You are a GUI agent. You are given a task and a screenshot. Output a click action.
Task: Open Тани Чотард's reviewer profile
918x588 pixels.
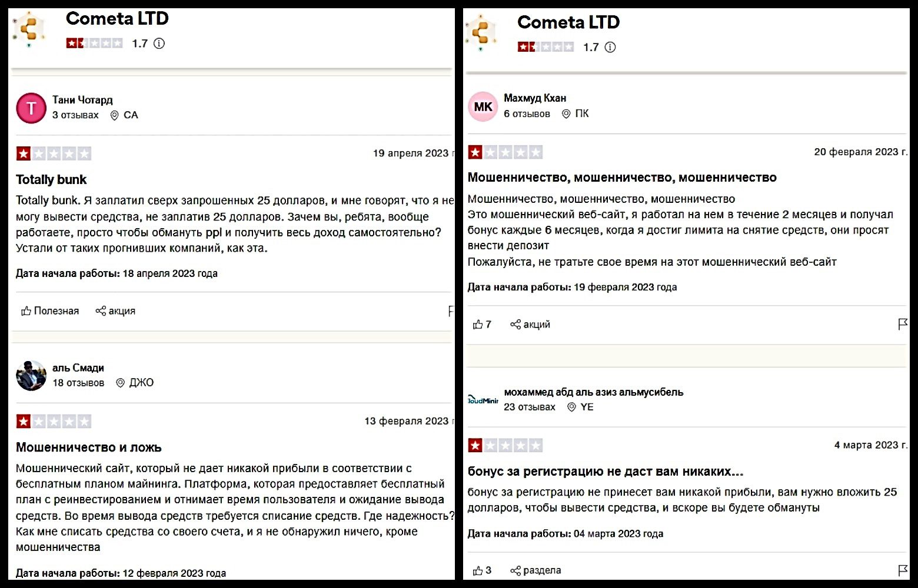point(82,100)
